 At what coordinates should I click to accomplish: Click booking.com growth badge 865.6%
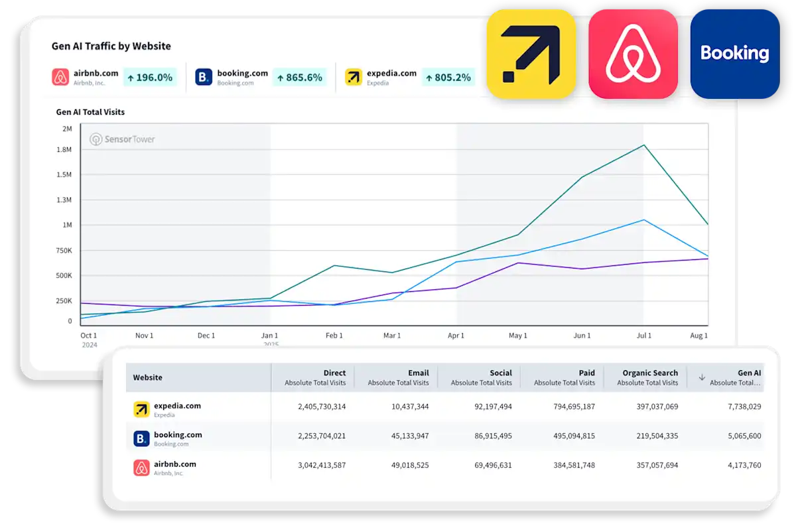(300, 77)
